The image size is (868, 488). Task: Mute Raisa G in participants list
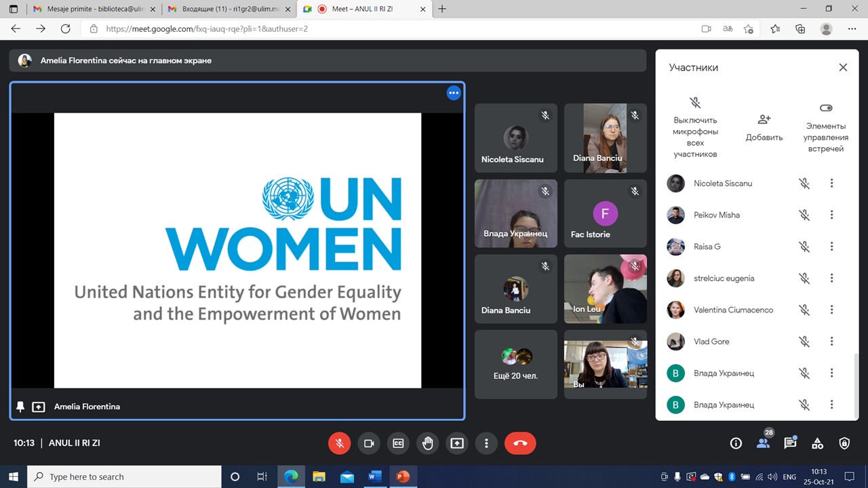(x=804, y=247)
